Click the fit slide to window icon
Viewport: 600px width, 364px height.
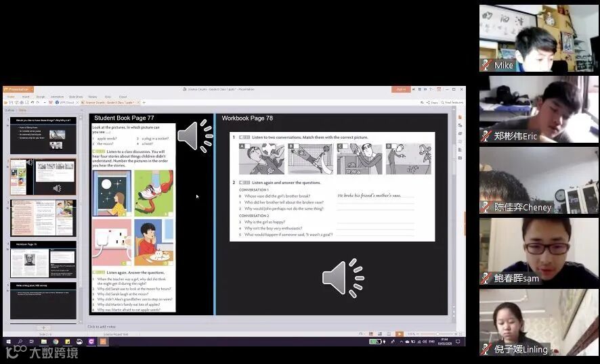tap(460, 334)
